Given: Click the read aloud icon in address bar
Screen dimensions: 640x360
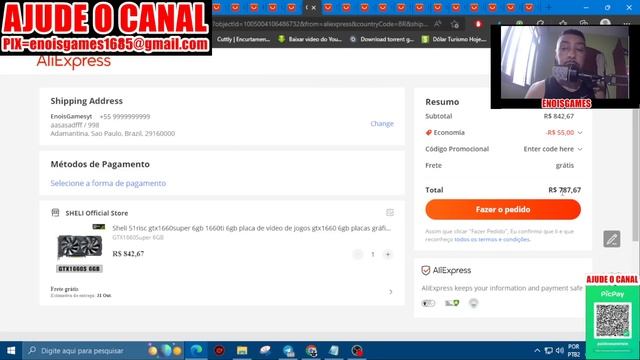Looking at the screenshot, I should [x=438, y=24].
